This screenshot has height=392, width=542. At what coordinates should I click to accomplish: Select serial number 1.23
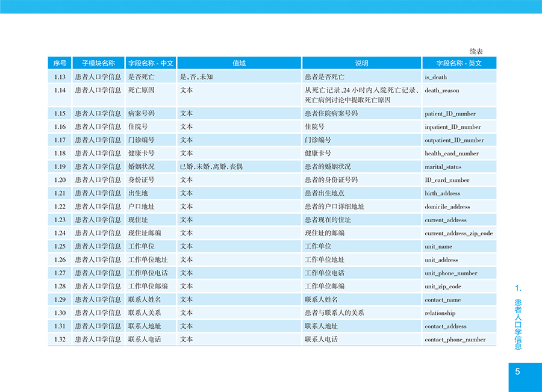(x=60, y=220)
